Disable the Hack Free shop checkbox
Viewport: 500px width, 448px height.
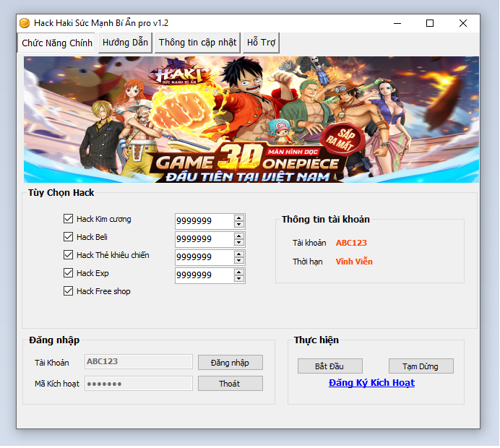tap(69, 291)
